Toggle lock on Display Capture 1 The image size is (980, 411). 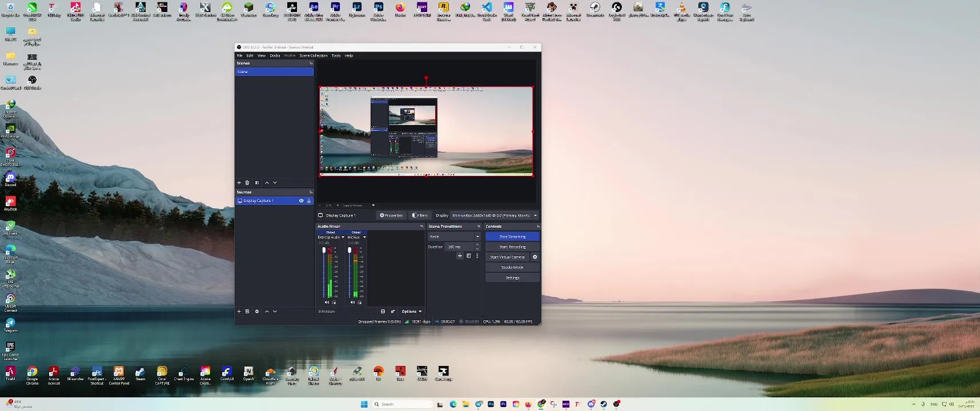pos(309,201)
